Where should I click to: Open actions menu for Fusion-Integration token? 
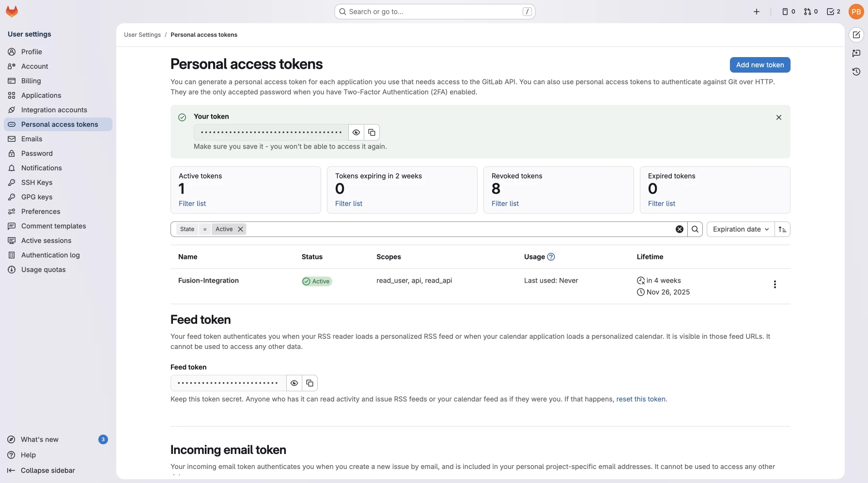(x=775, y=285)
